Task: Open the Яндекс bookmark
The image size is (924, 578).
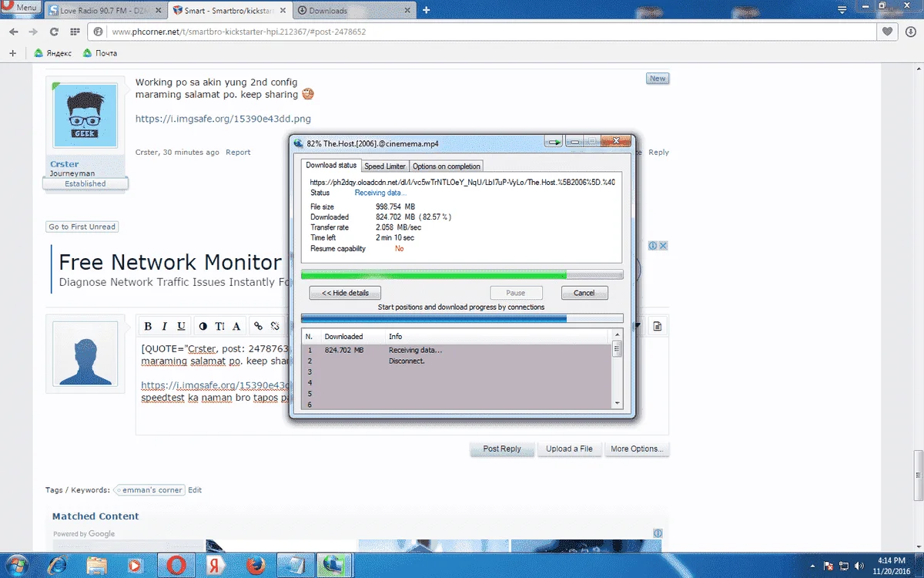Action: pos(53,53)
